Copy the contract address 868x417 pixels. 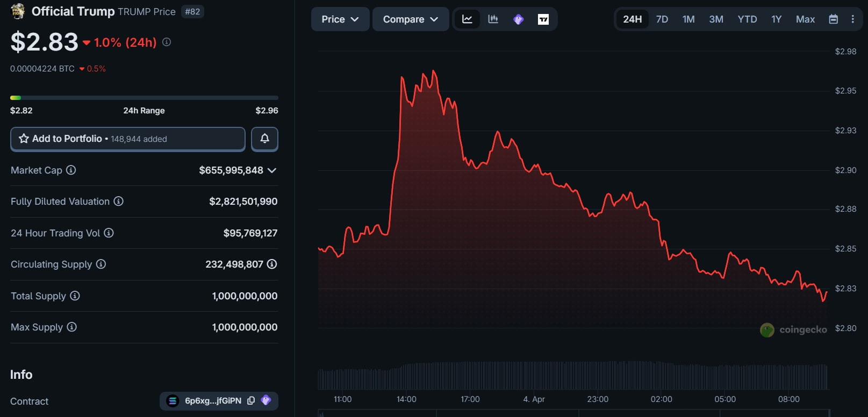251,401
